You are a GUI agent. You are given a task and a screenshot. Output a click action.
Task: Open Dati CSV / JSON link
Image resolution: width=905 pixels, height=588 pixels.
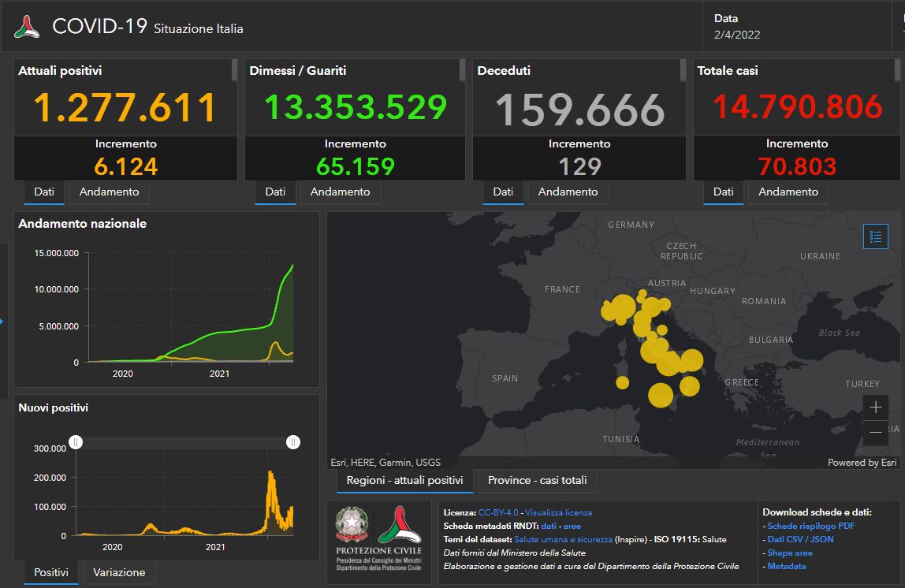[799, 539]
